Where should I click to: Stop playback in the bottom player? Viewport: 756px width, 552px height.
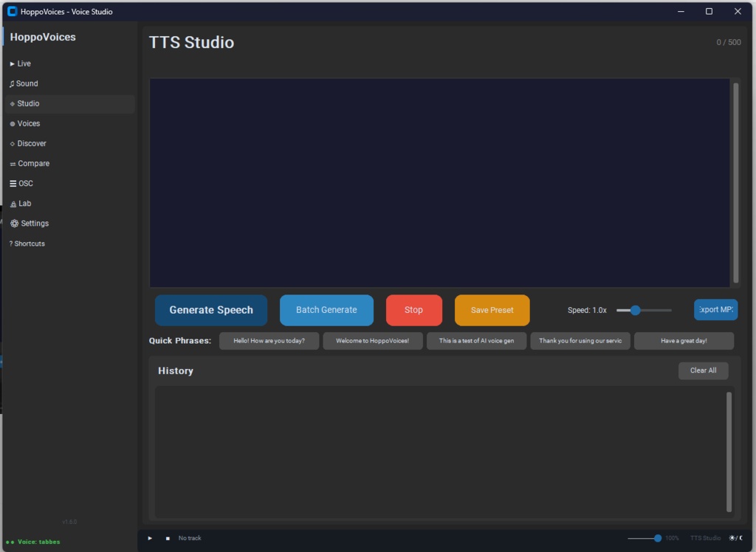(x=168, y=538)
